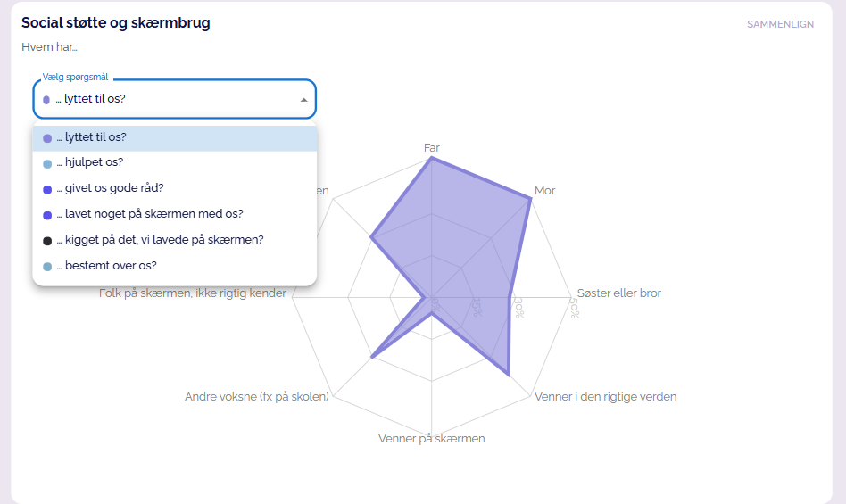Click the selected question combo box field
The width and height of the screenshot is (846, 504).
[x=170, y=99]
